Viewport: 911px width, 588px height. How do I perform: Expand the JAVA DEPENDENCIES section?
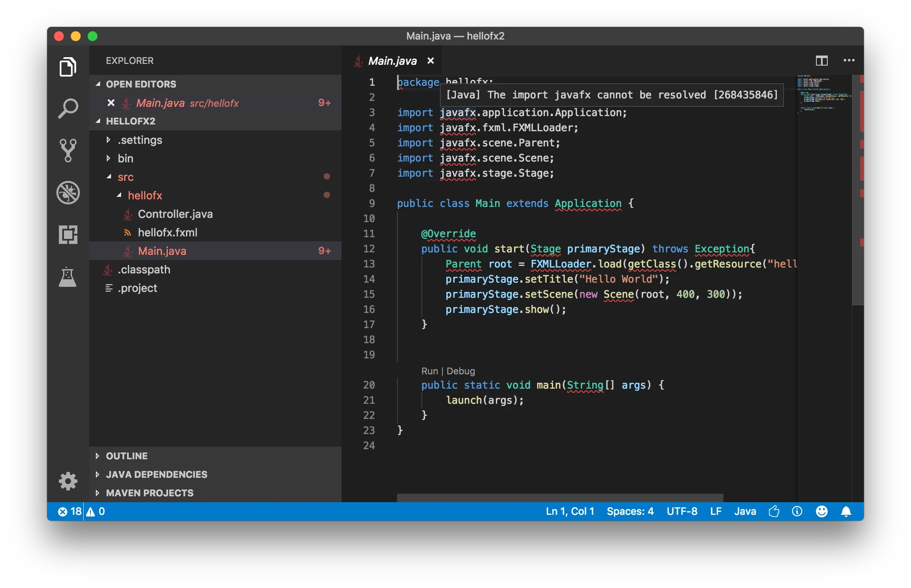click(156, 474)
